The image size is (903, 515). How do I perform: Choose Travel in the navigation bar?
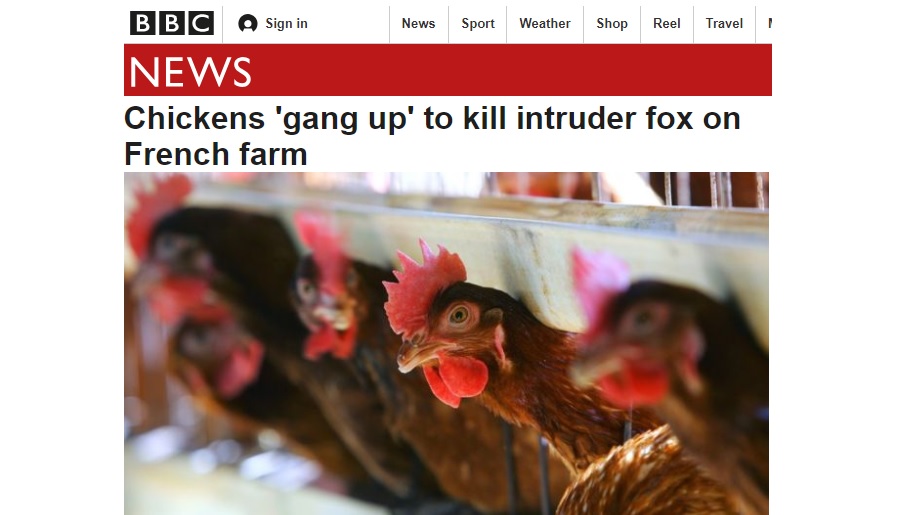tap(724, 24)
